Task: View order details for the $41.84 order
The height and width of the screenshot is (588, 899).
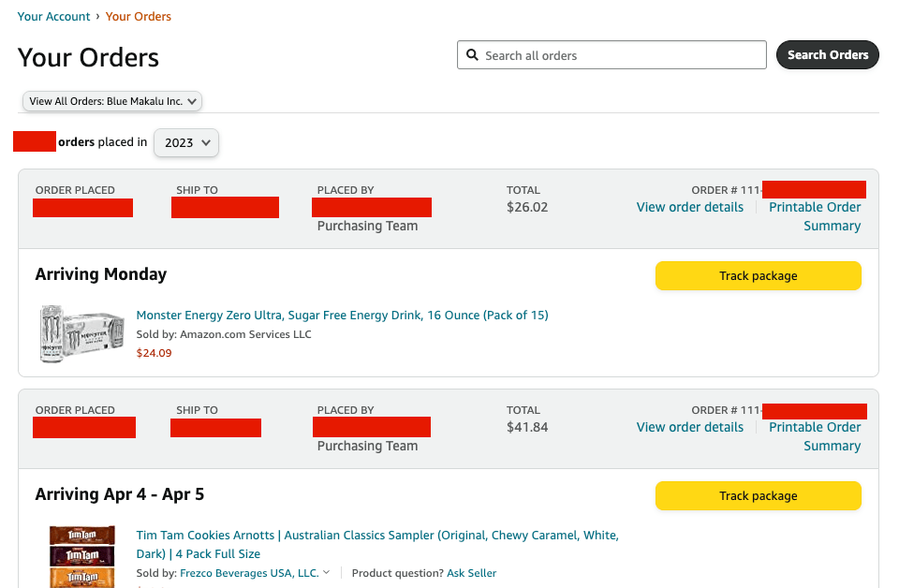Action: pyautogui.click(x=690, y=427)
